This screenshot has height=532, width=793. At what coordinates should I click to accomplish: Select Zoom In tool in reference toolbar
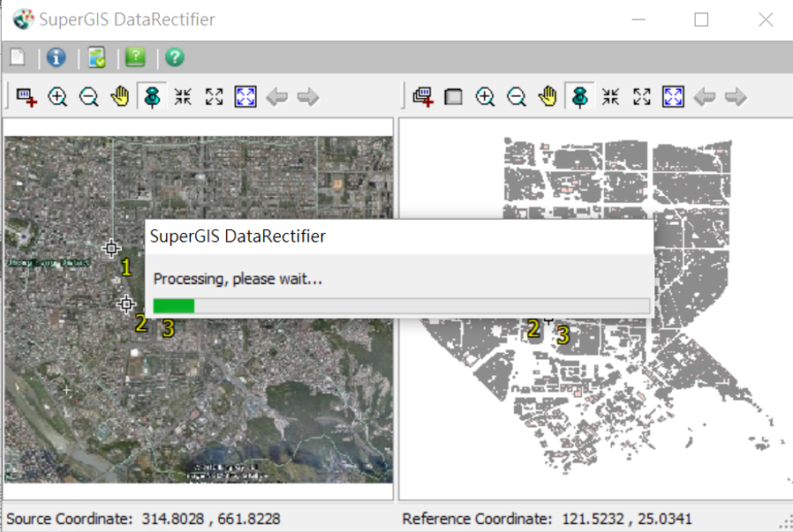click(485, 96)
